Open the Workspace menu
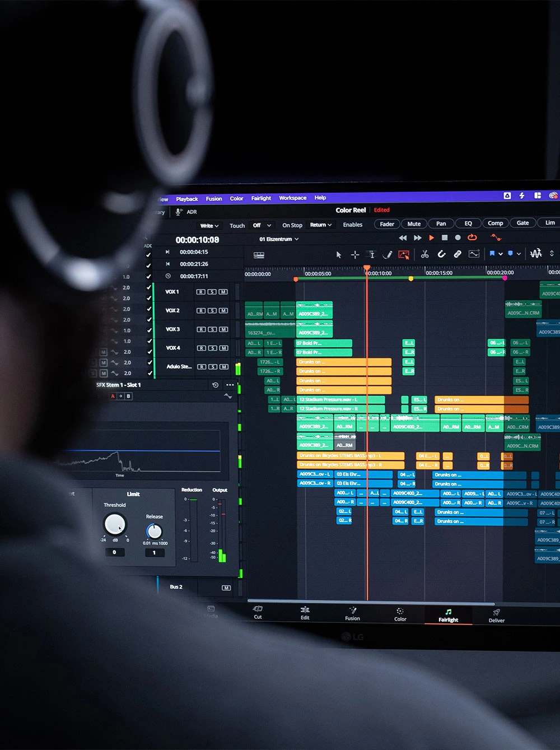The width and height of the screenshot is (560, 750). pyautogui.click(x=293, y=198)
